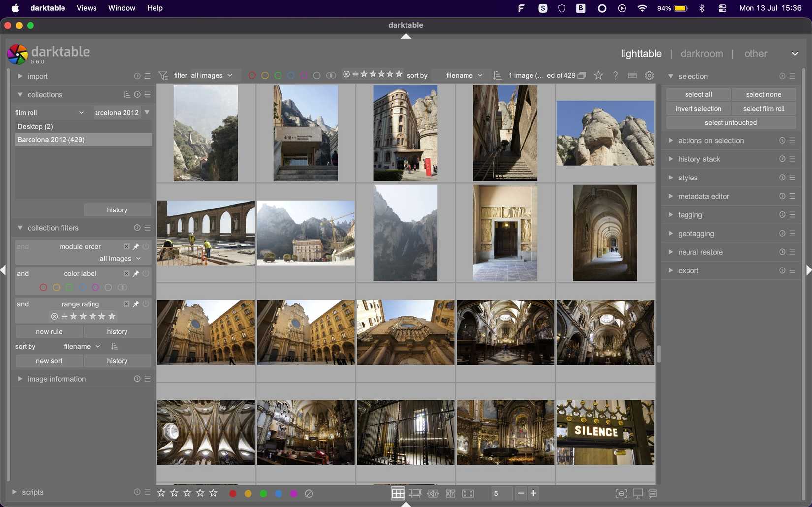Click 'select all' button
This screenshot has height=507, width=812.
(698, 94)
